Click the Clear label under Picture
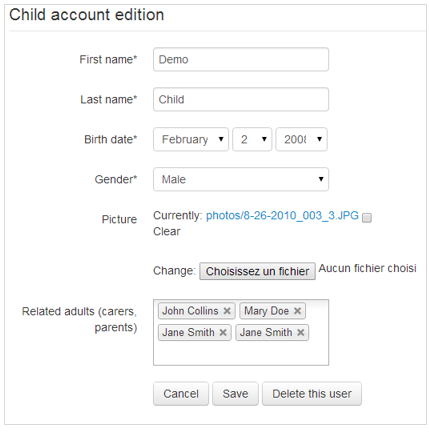The height and width of the screenshot is (432, 429). (x=167, y=231)
